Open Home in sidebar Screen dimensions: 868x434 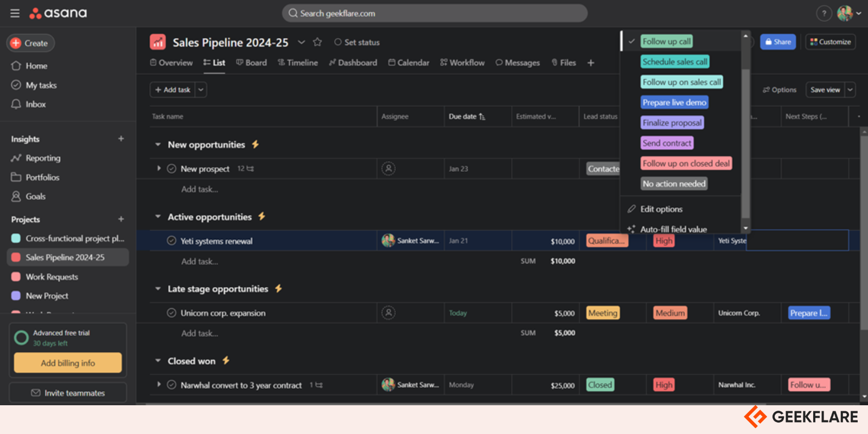tap(30, 66)
